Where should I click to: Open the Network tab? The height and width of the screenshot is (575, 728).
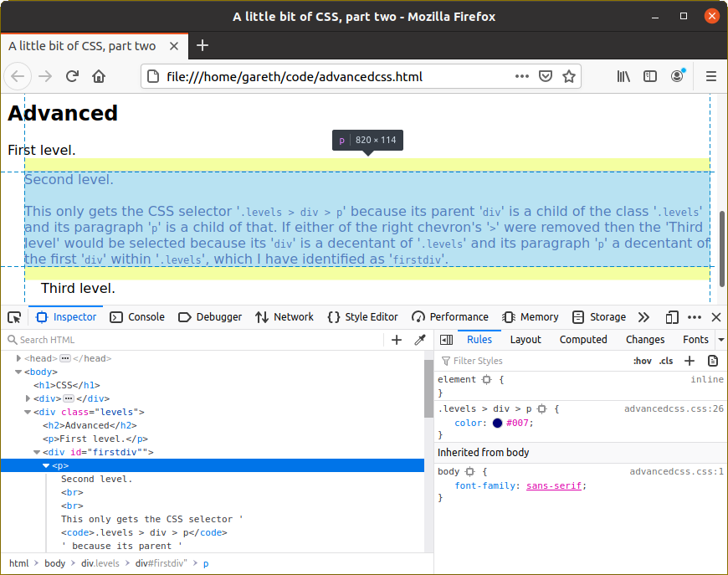click(285, 317)
